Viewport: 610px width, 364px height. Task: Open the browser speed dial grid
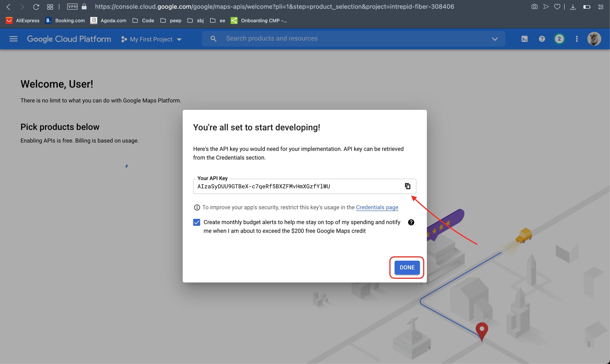tap(50, 7)
